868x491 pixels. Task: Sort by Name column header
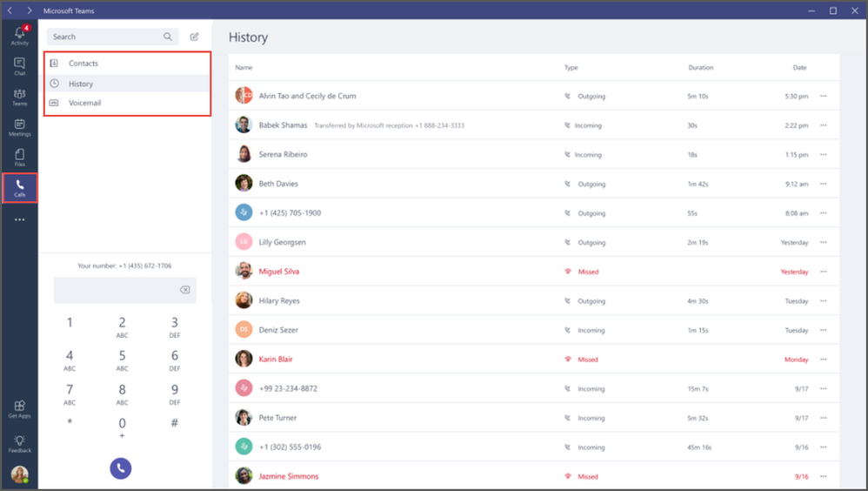click(244, 68)
